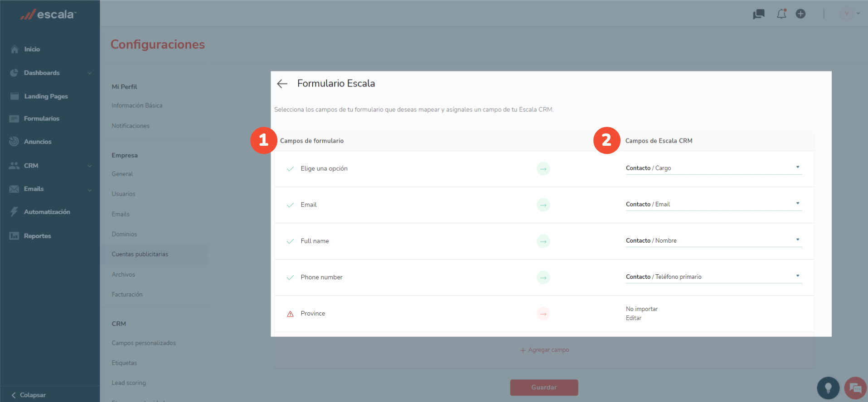The height and width of the screenshot is (402, 868).
Task: Open the Contacto / Teléfono primario dropdown
Action: (714, 277)
